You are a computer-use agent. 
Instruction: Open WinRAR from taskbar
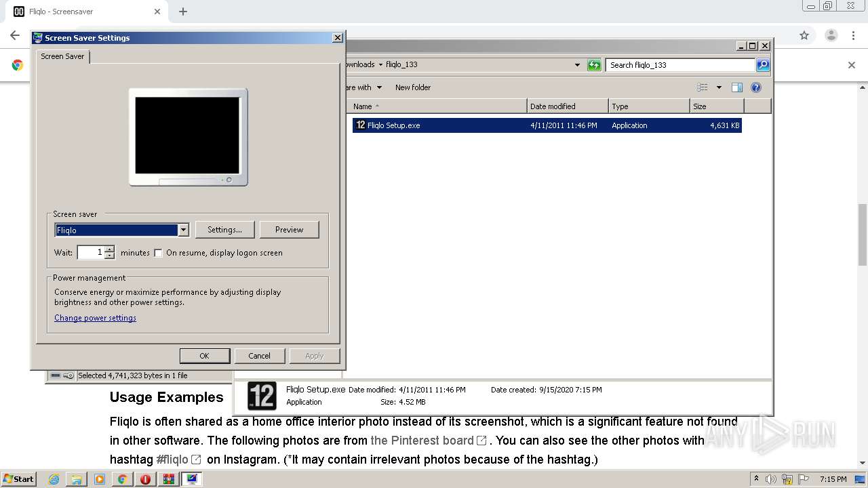(x=168, y=479)
